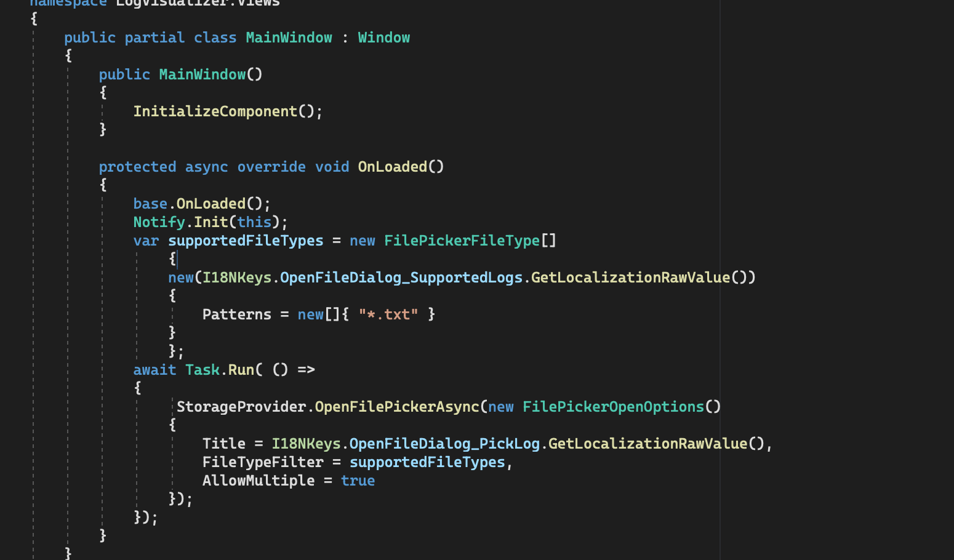Click the Title property in picker options
Viewport: 954px width, 560px height.
click(x=223, y=443)
